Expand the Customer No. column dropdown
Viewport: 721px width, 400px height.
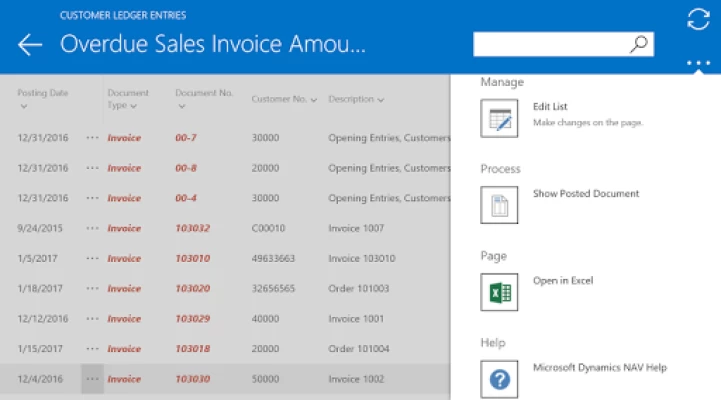pyautogui.click(x=314, y=100)
